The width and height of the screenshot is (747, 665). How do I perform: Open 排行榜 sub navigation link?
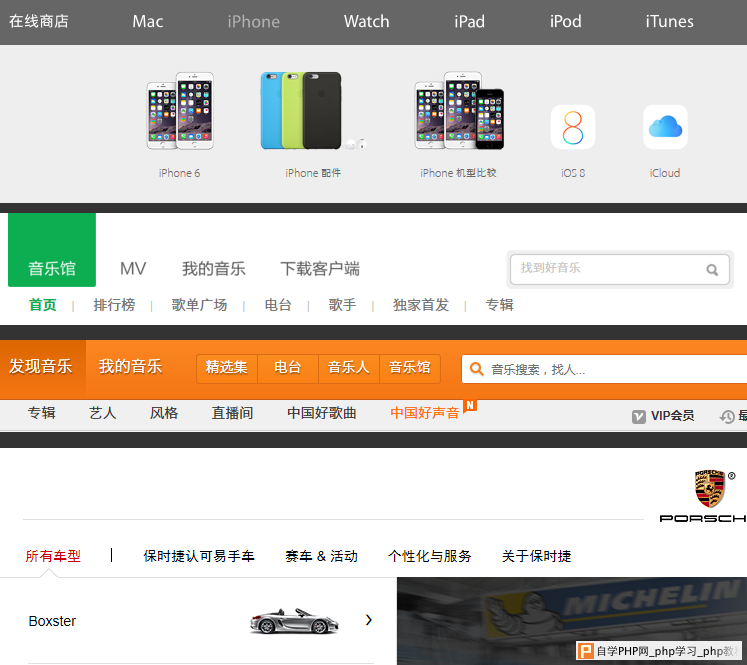coord(114,305)
